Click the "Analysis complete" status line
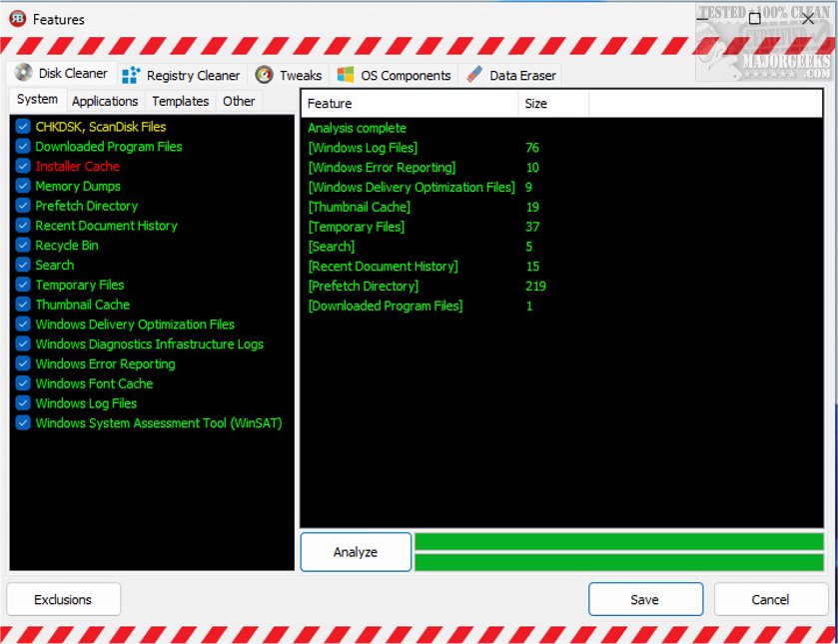838x644 pixels. (x=357, y=128)
